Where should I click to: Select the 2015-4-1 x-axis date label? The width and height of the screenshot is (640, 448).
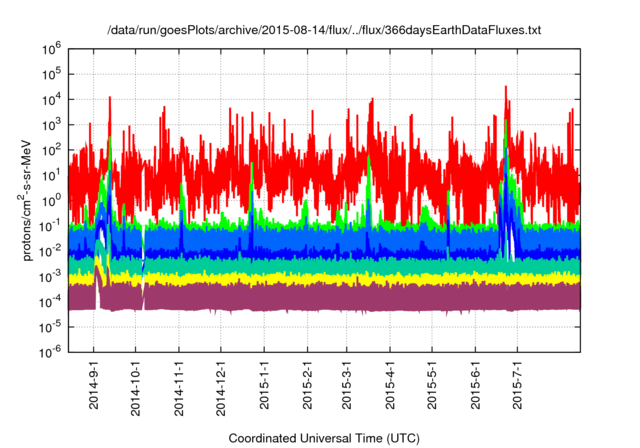point(390,385)
